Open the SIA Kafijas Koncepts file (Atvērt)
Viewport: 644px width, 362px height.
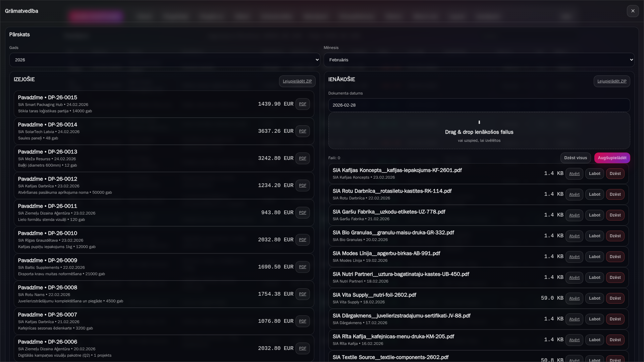[x=574, y=174]
